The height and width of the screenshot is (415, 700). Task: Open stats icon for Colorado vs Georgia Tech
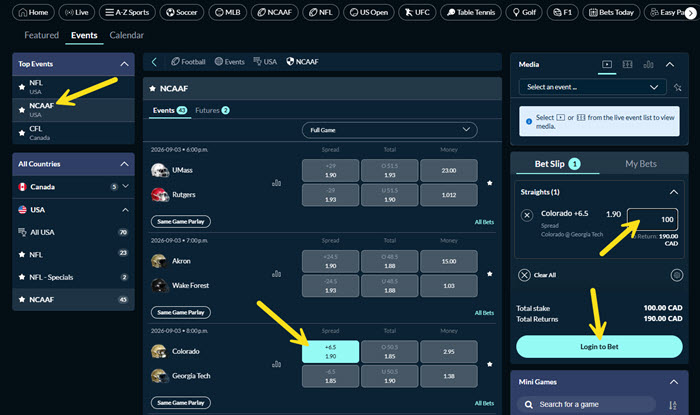[277, 364]
